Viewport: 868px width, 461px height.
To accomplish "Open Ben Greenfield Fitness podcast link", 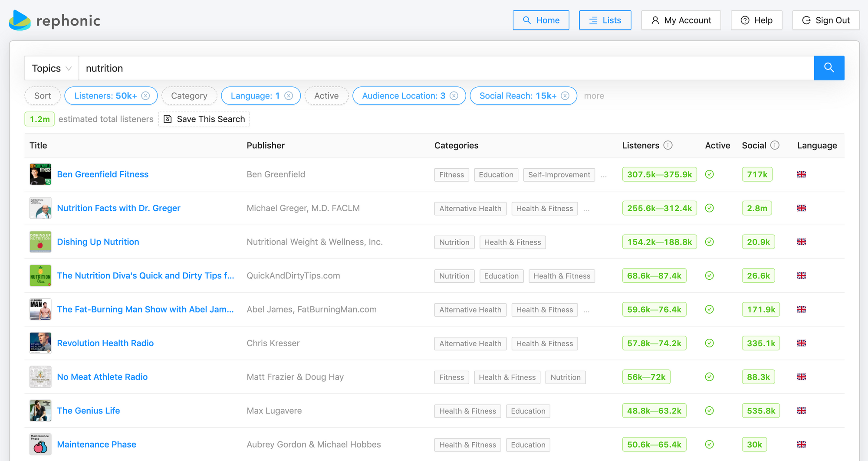I will pyautogui.click(x=103, y=174).
